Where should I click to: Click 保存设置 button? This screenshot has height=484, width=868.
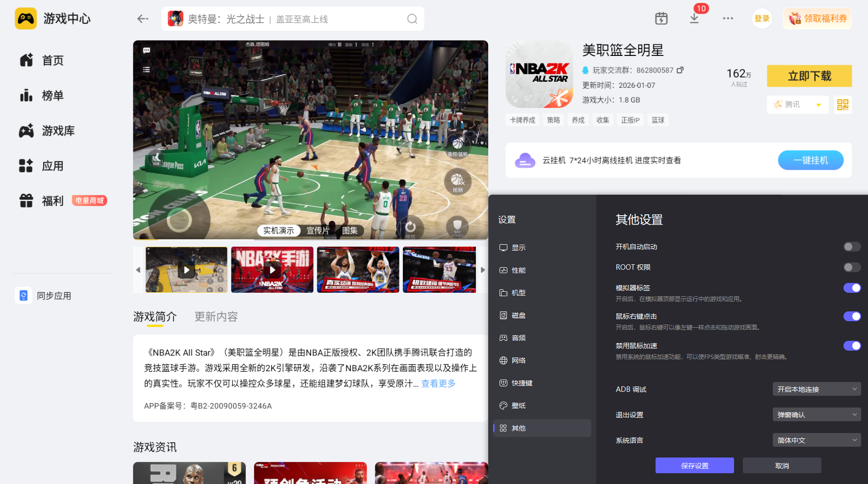click(x=694, y=466)
